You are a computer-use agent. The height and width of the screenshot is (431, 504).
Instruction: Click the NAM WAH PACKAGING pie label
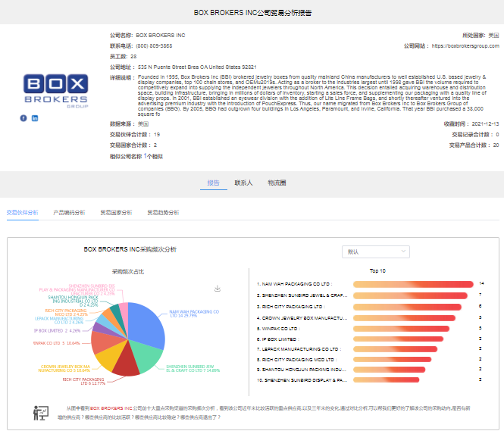(x=194, y=314)
